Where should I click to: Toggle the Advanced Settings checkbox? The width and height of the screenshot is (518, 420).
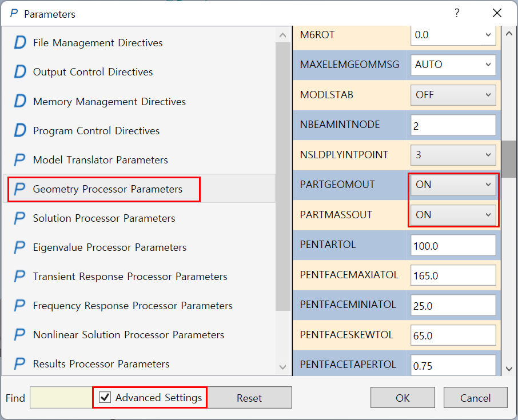105,398
